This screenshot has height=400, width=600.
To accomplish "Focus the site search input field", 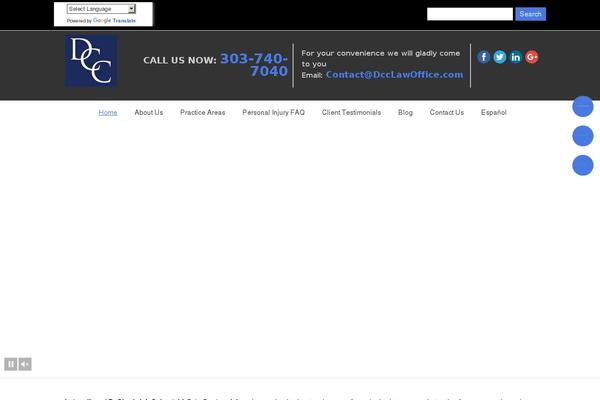I will click(470, 14).
